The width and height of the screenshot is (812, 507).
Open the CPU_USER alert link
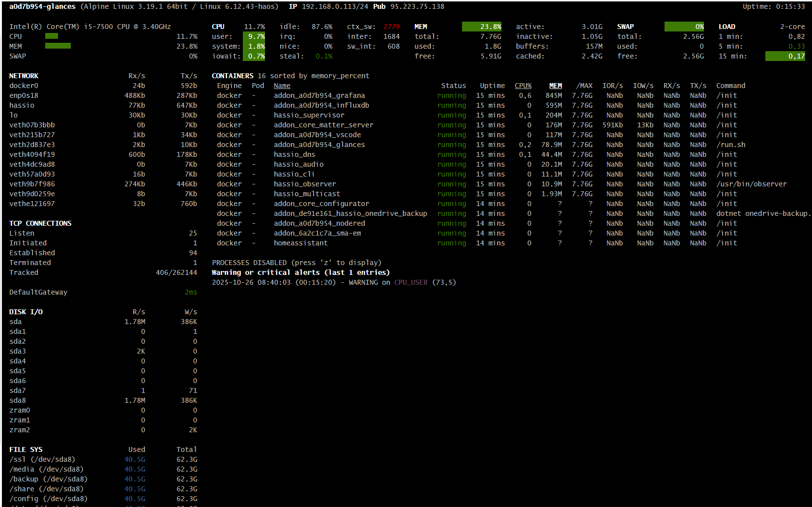tap(410, 282)
